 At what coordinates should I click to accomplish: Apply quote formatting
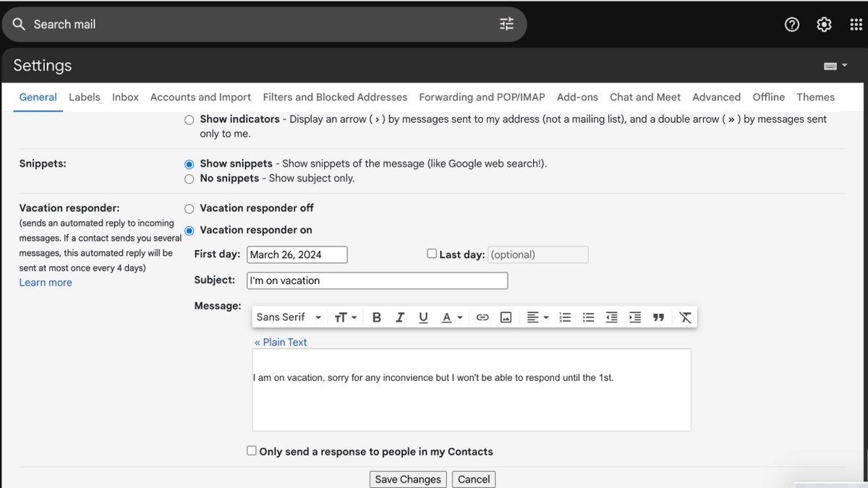658,317
